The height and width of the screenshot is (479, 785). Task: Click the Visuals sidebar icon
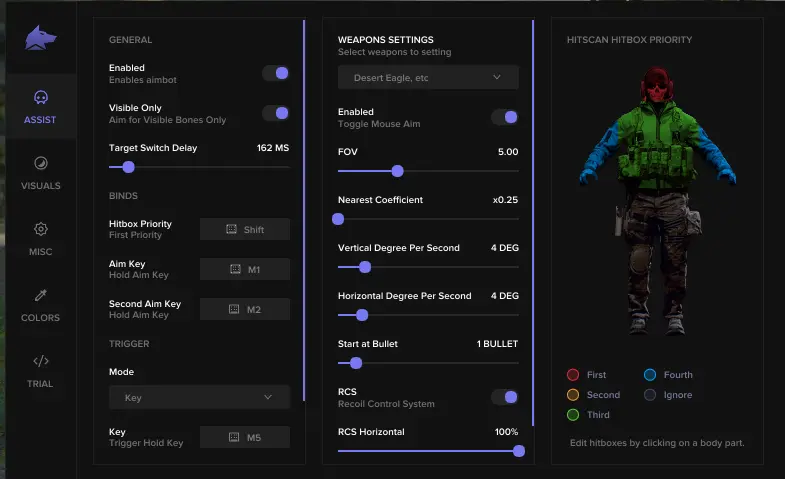coord(41,163)
